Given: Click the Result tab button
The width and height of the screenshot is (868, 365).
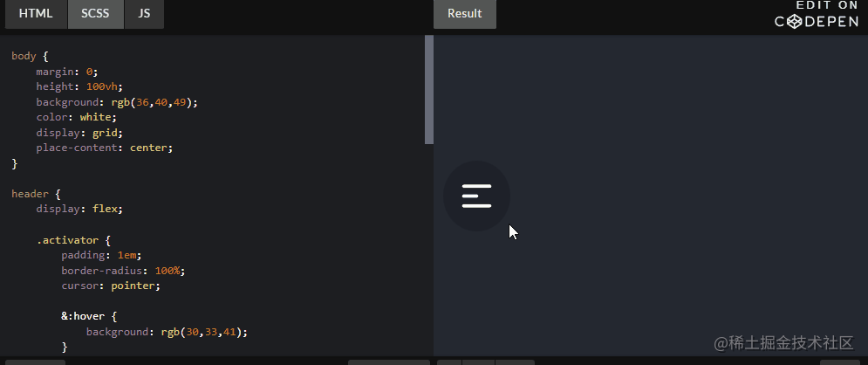Looking at the screenshot, I should (x=464, y=14).
